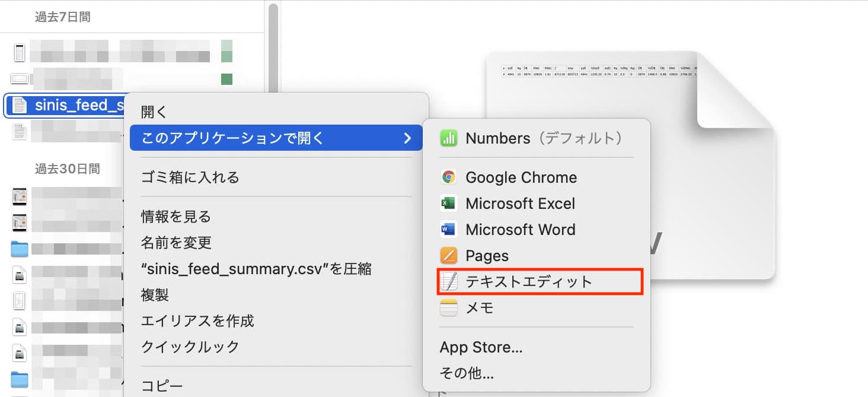Open App Store... from the submenu
868x397 pixels.
(481, 348)
